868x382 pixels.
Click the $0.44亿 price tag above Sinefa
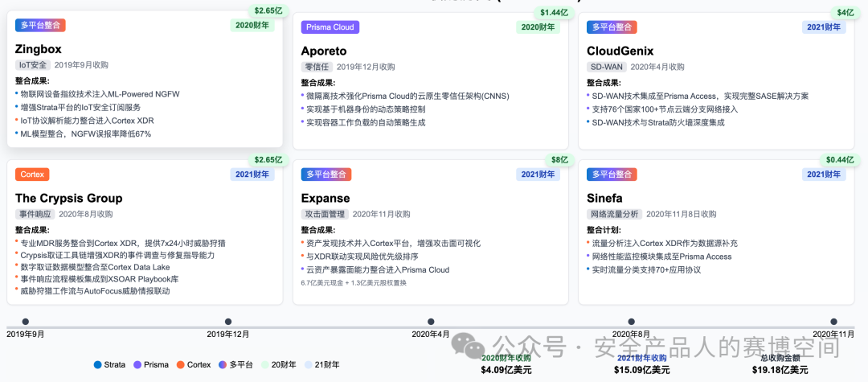tap(840, 159)
